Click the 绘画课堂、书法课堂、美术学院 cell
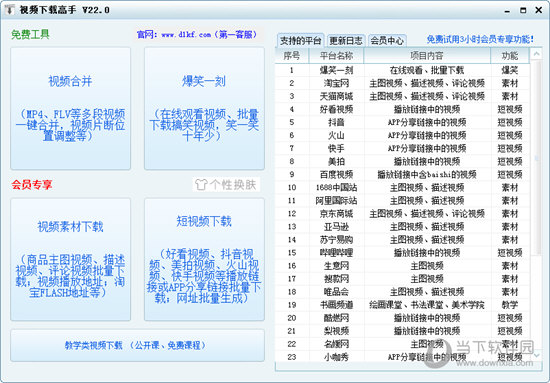The image size is (550, 383). (x=427, y=305)
